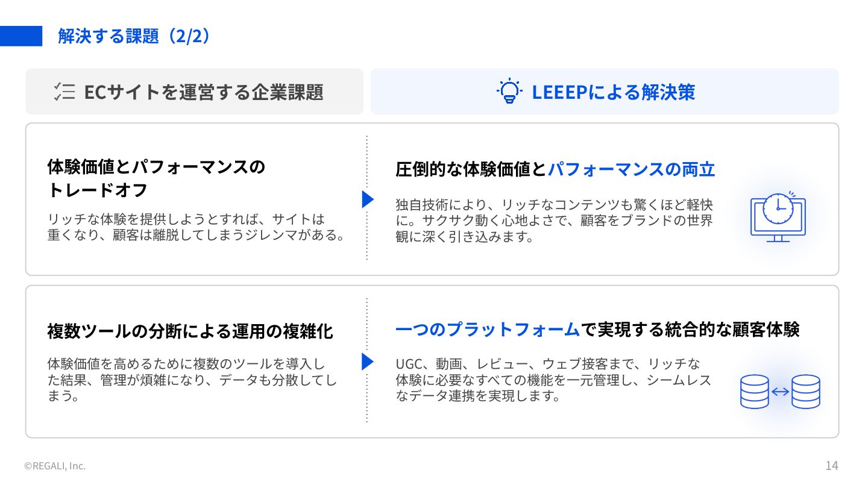The height and width of the screenshot is (488, 868).
Task: Click the monitor with clock icon
Action: point(778,217)
